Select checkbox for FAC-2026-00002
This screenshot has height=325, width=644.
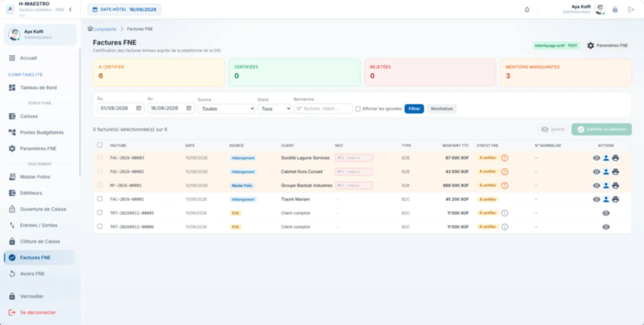[100, 171]
